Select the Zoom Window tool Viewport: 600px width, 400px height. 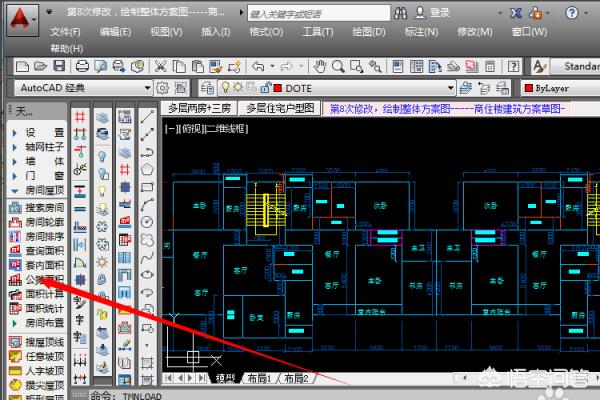[357, 67]
